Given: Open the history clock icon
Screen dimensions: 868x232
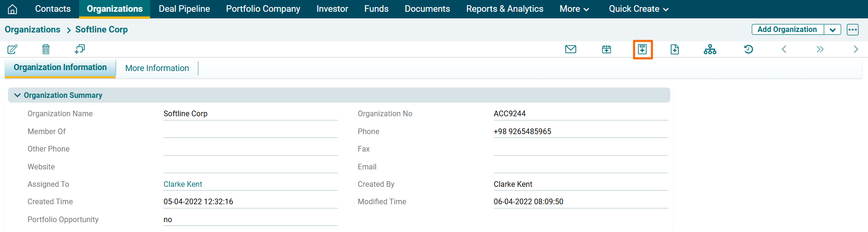Looking at the screenshot, I should pos(748,49).
